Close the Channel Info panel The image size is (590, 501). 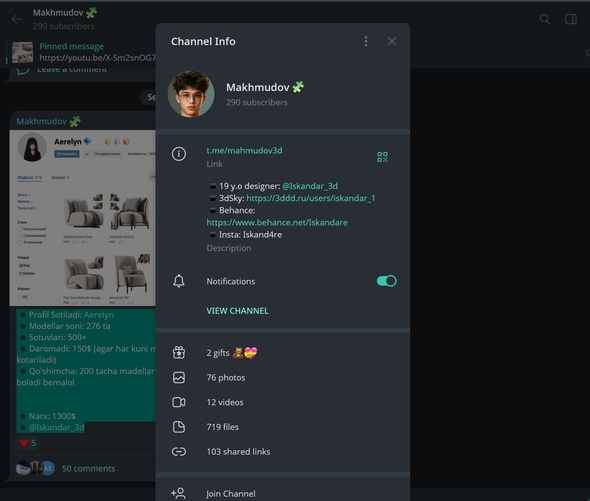coord(392,41)
